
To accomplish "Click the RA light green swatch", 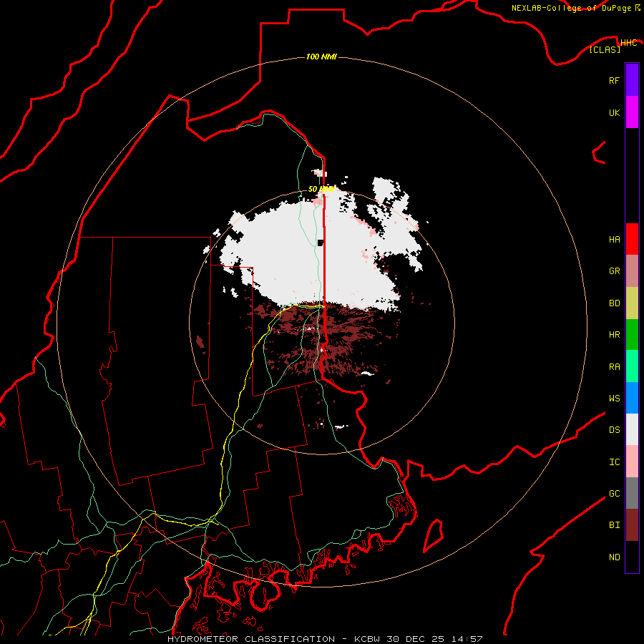I will [632, 366].
